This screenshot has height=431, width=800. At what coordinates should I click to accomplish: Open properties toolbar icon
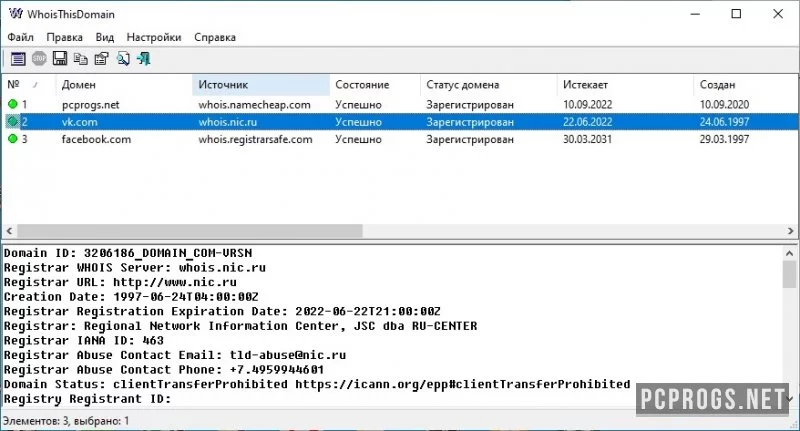[102, 59]
